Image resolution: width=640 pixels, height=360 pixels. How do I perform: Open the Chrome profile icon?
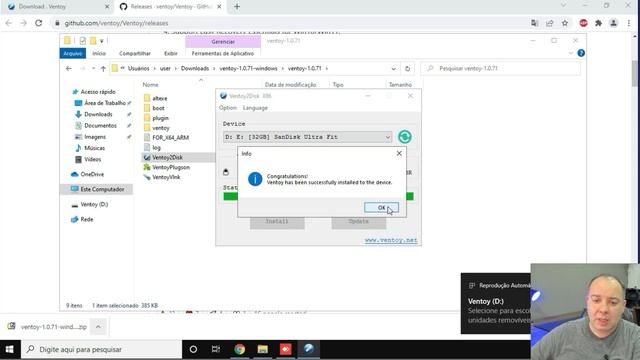(x=613, y=23)
